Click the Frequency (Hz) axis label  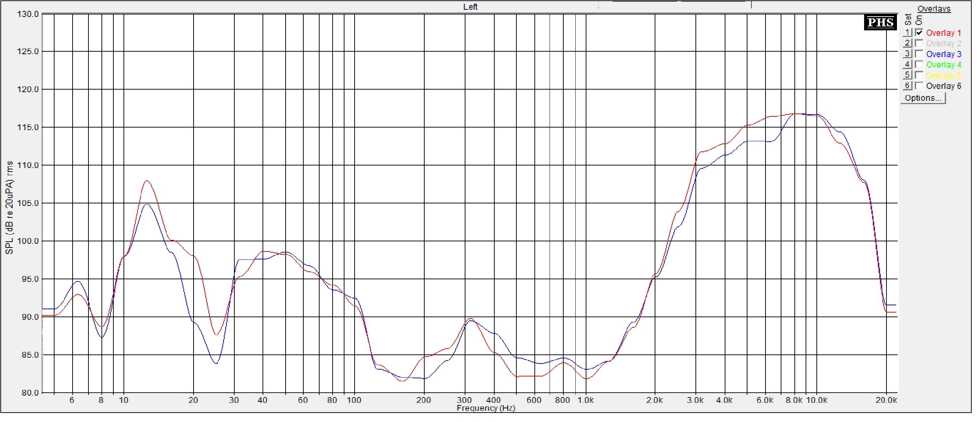click(x=486, y=408)
